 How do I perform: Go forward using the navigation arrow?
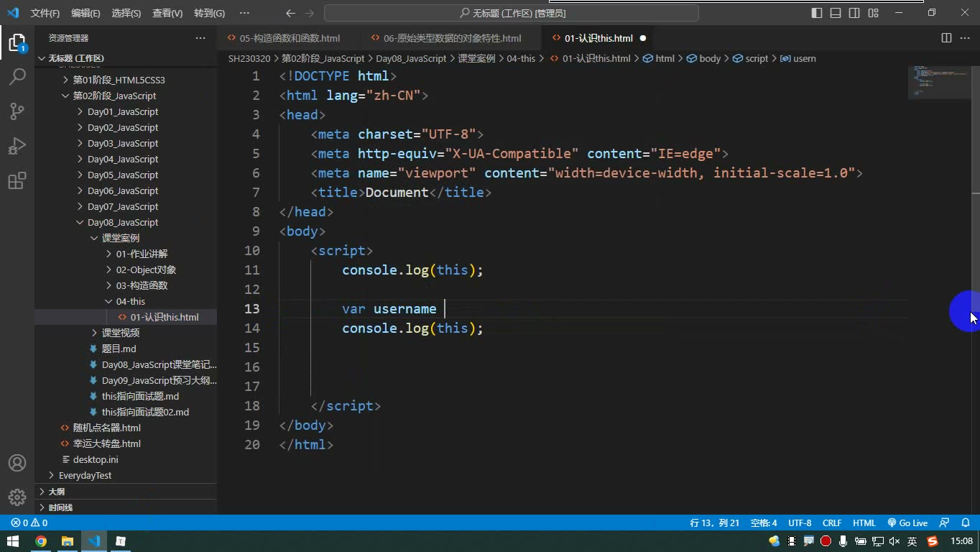pos(309,13)
